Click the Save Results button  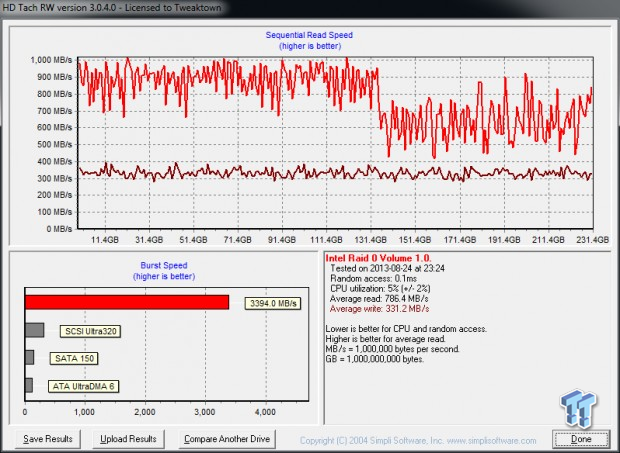[48, 439]
